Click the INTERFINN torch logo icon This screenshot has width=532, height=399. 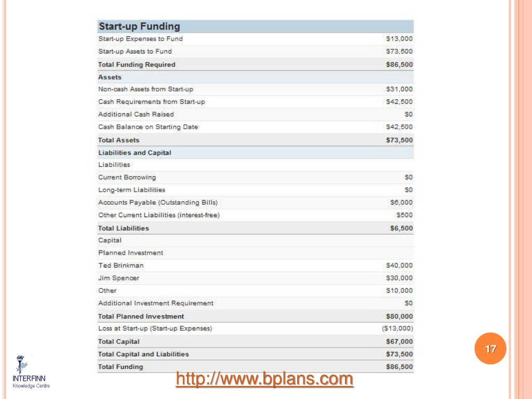coord(21,364)
